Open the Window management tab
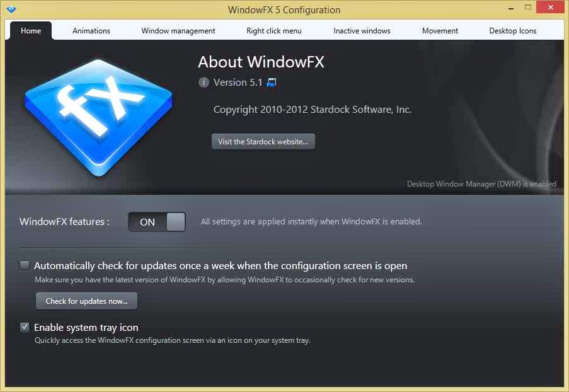 [x=178, y=31]
